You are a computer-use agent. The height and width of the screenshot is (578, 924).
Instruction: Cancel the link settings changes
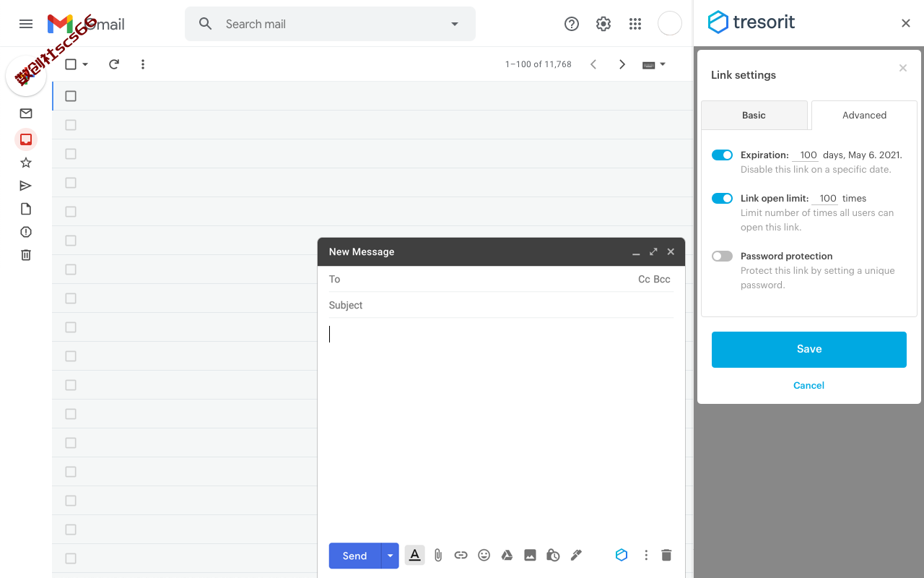[x=808, y=385]
